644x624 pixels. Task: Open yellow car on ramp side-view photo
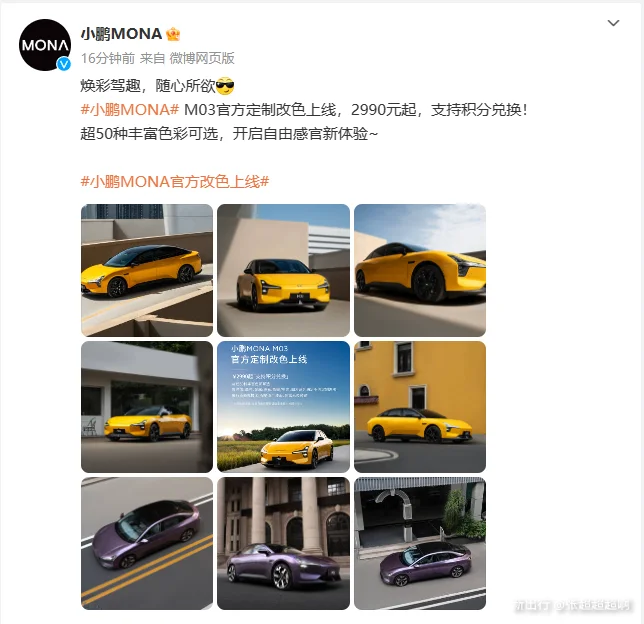[x=147, y=270]
